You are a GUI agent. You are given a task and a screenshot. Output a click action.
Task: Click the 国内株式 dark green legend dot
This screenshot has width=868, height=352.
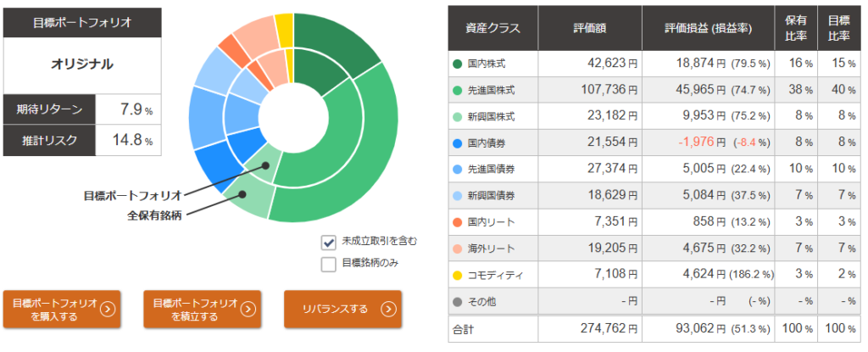click(459, 64)
